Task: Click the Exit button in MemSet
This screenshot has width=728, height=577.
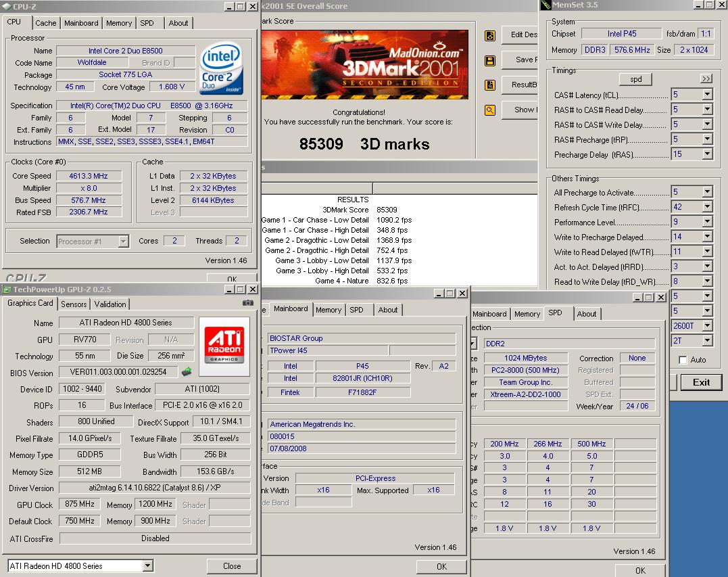Action: coord(701,382)
